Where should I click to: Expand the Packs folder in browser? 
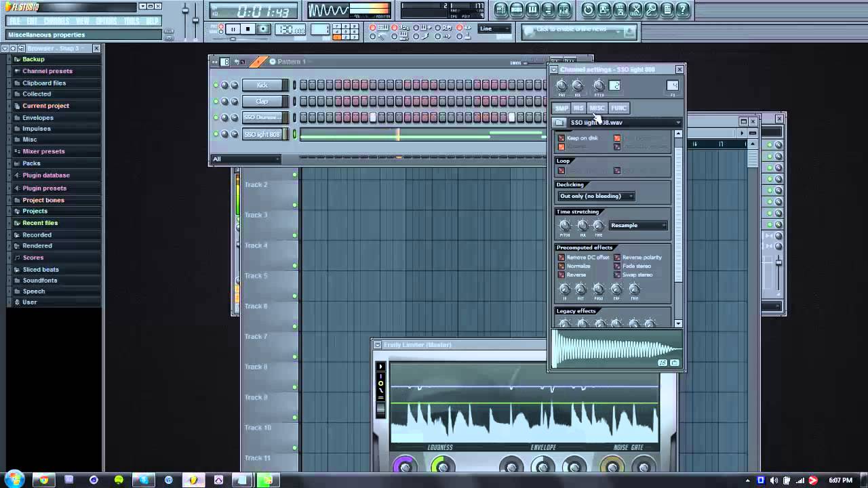[31, 163]
